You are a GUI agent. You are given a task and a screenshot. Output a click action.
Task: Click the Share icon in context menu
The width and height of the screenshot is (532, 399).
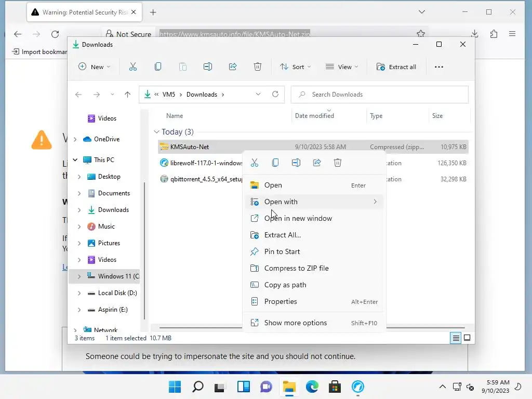pos(317,163)
